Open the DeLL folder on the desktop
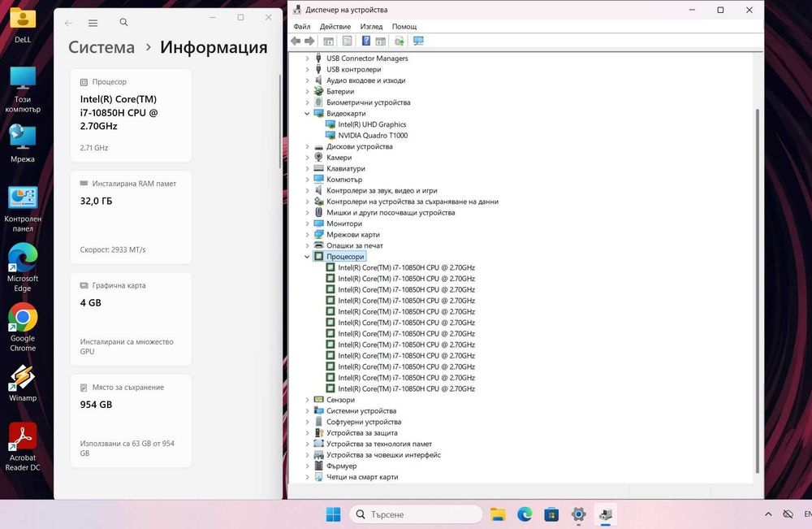The width and height of the screenshot is (812, 529). coord(23,25)
